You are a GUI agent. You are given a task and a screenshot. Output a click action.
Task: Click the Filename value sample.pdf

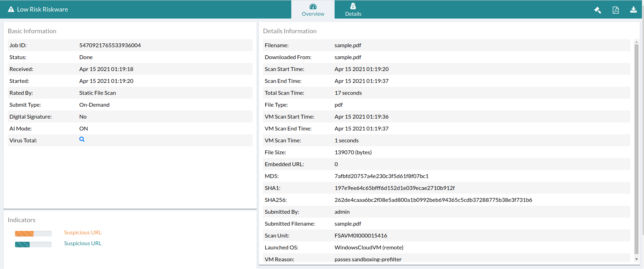[x=348, y=45]
